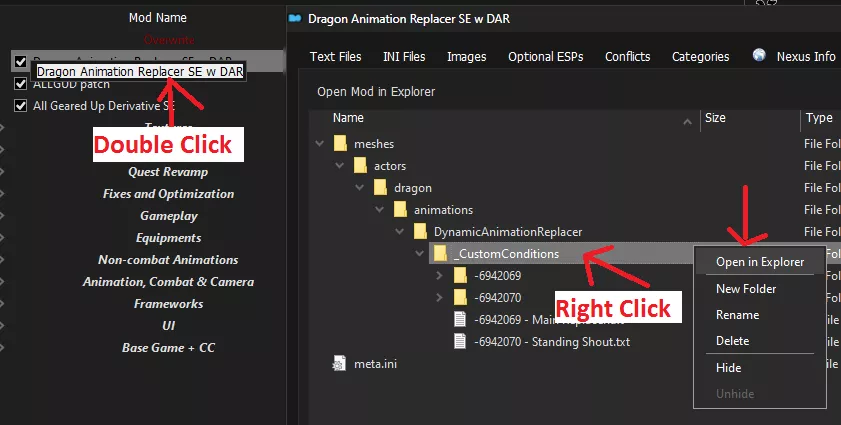Select the Base Game + CC separator
The height and width of the screenshot is (425, 841).
tap(168, 348)
